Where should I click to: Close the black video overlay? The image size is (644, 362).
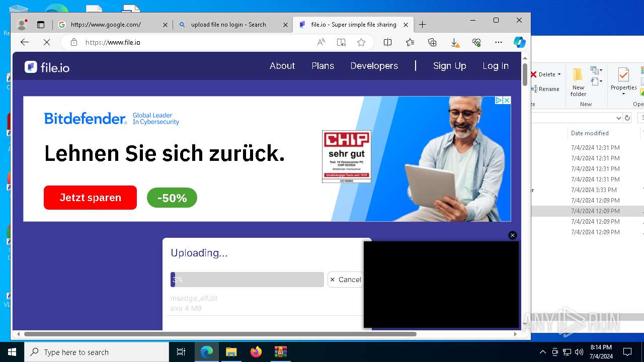tap(513, 235)
